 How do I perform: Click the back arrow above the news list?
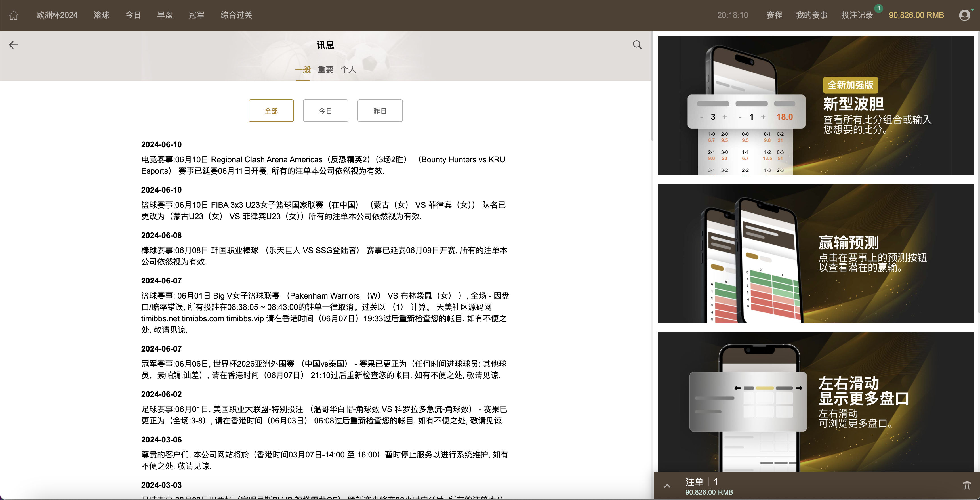click(14, 45)
